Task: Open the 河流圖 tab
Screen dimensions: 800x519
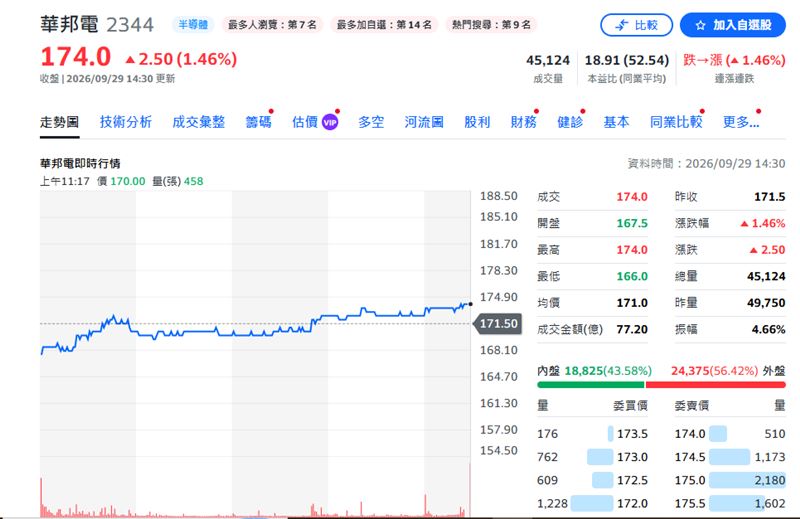Action: pyautogui.click(x=424, y=122)
